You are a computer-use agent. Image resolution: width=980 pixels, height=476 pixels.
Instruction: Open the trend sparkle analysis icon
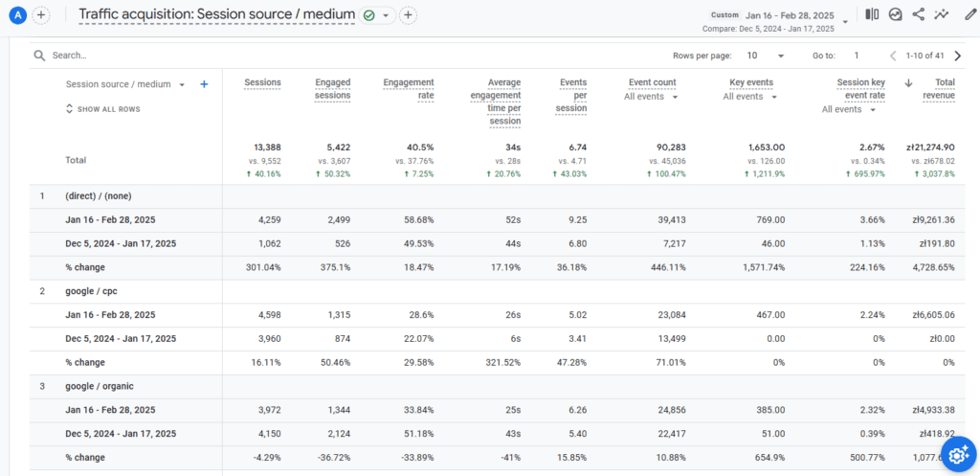[x=942, y=14]
